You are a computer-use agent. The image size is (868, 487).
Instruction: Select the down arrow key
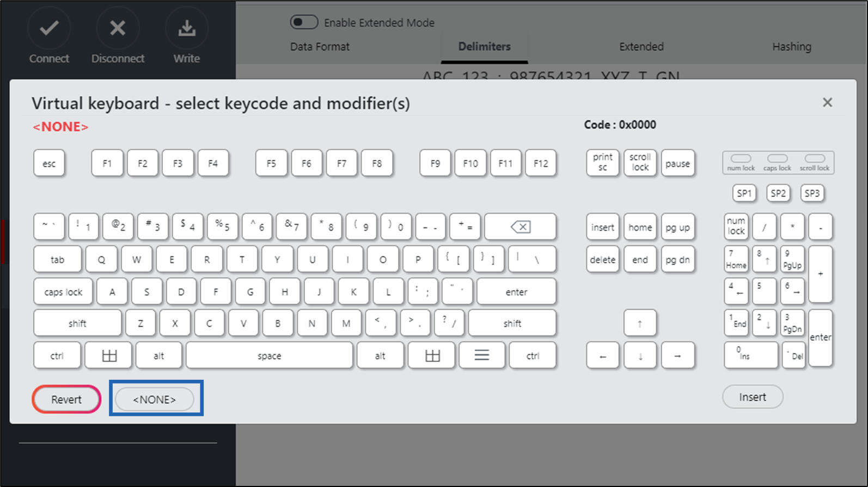pyautogui.click(x=640, y=356)
